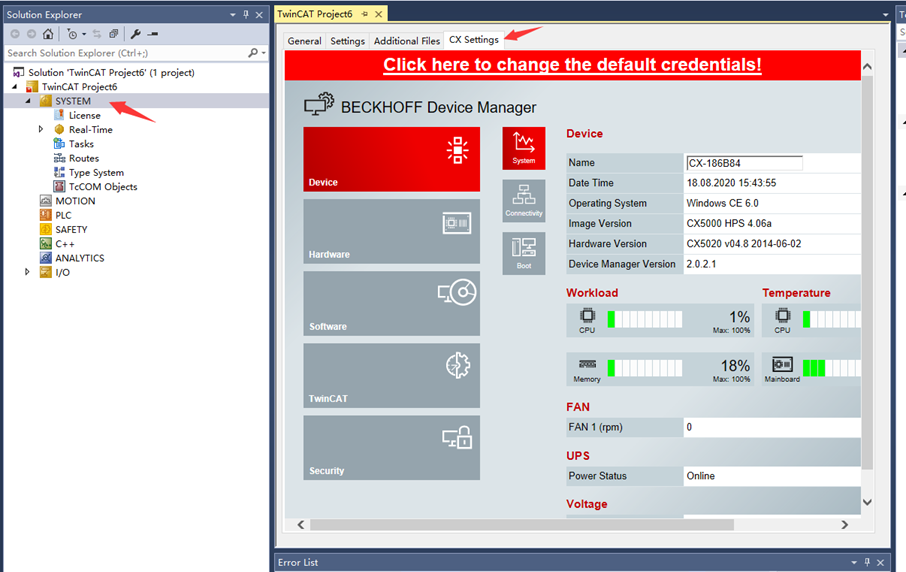Click the vertical scrollbar up arrow
Image resolution: width=906 pixels, height=572 pixels.
tap(867, 67)
